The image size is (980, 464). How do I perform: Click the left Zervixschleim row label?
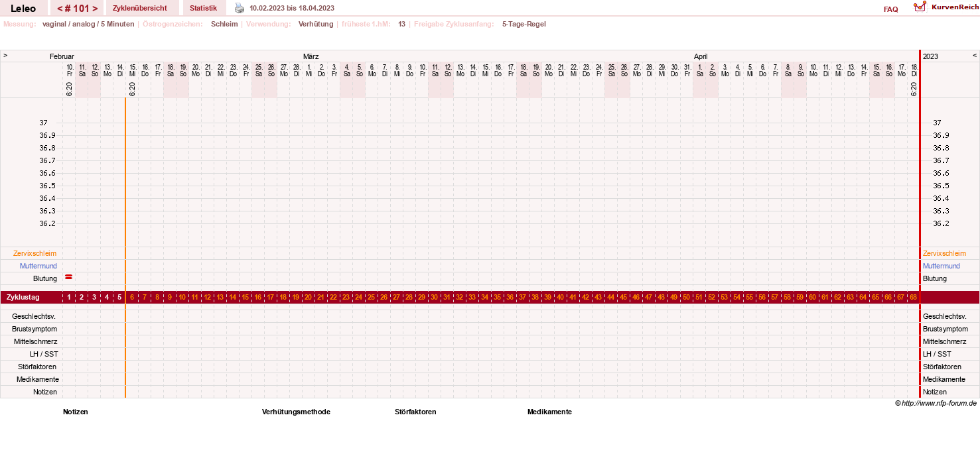tap(35, 253)
